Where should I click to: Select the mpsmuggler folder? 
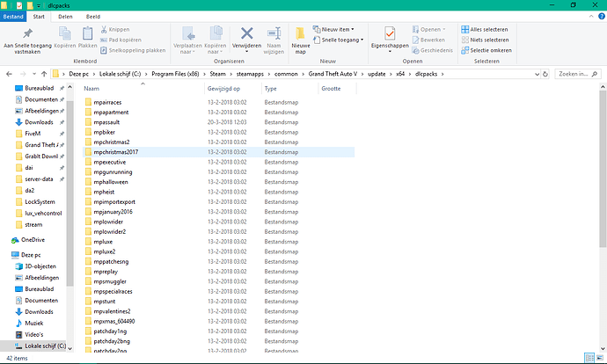coord(219,281)
